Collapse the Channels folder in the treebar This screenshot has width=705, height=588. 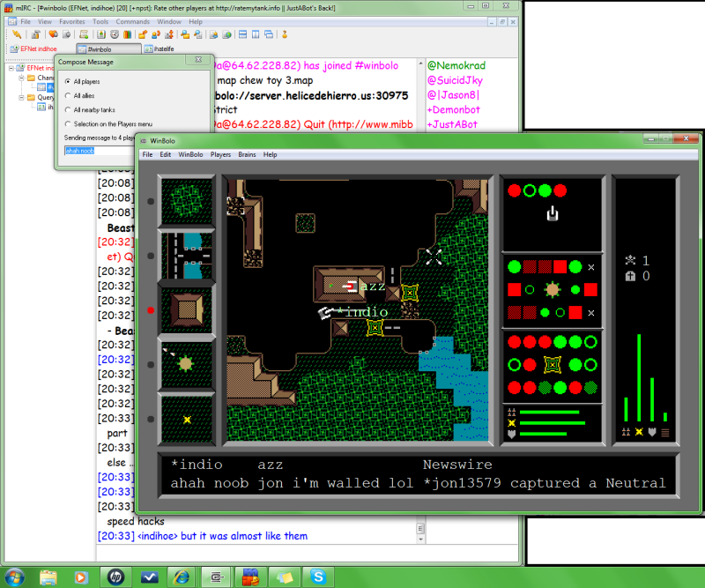(x=19, y=78)
